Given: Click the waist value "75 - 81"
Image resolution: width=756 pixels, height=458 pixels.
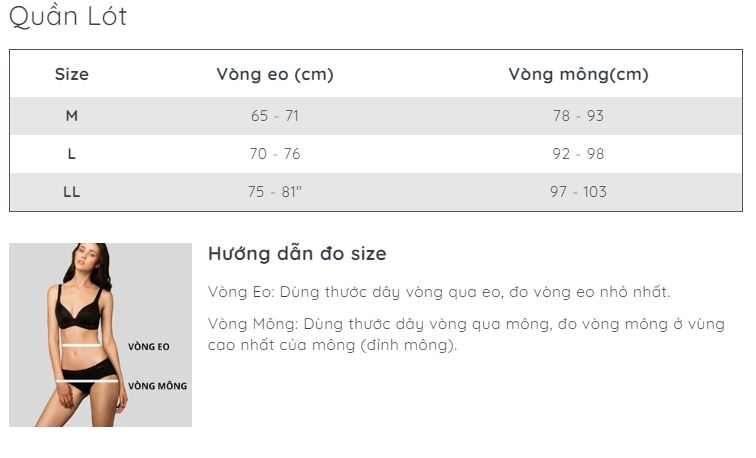Looking at the screenshot, I should (x=275, y=192).
